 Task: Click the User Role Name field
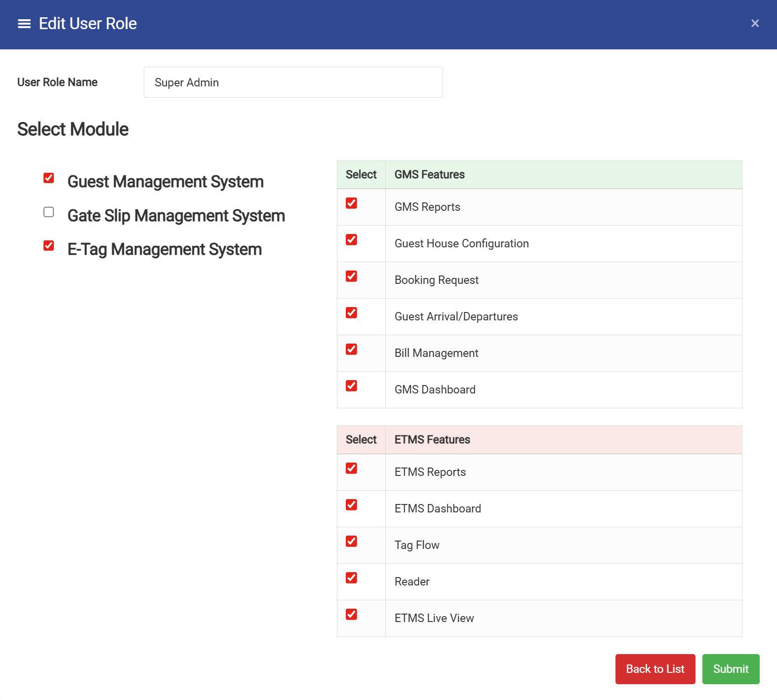coord(293,82)
